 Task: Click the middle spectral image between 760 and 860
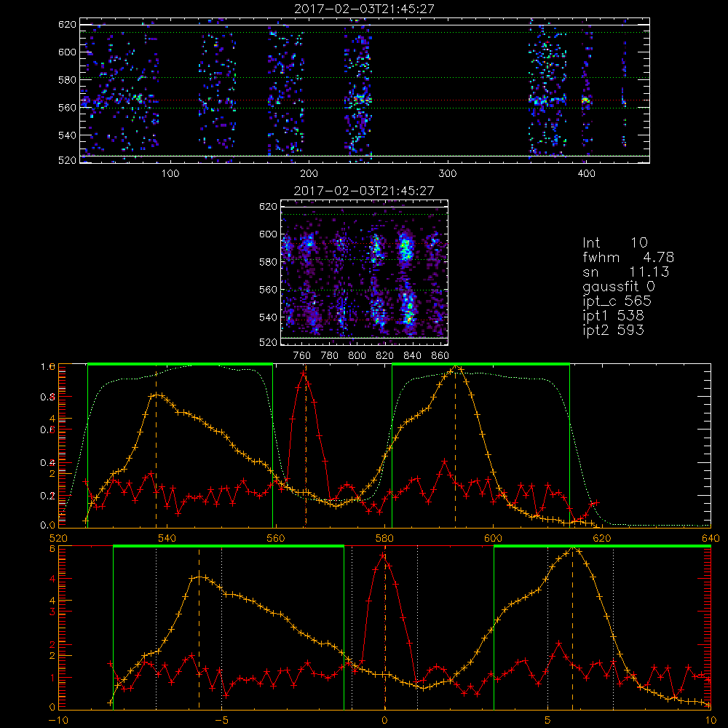coord(365,272)
